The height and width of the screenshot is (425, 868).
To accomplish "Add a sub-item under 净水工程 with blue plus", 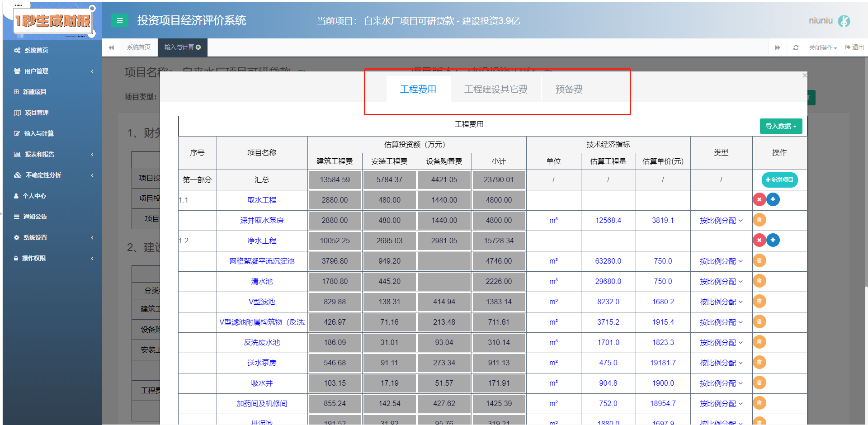I will click(x=773, y=240).
